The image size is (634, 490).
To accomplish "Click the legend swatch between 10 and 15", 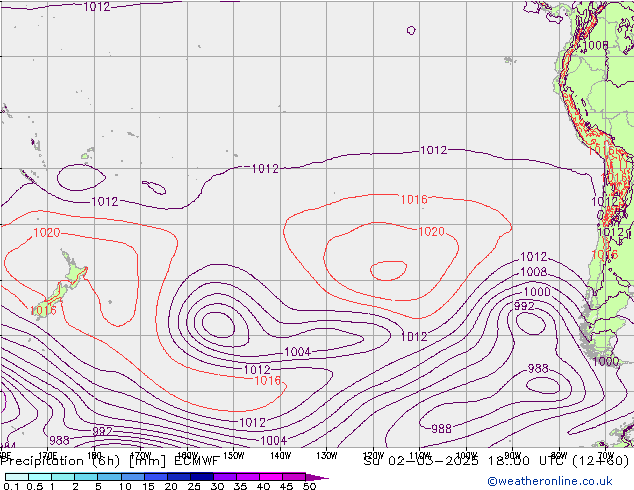I will 132,477.
